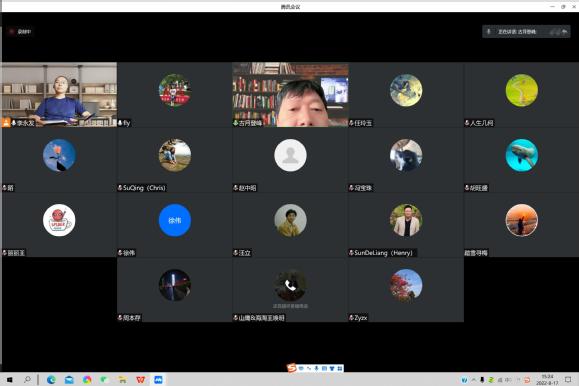Image resolution: width=579 pixels, height=386 pixels.
Task: Click the name label '汪立'
Action: 245,253
